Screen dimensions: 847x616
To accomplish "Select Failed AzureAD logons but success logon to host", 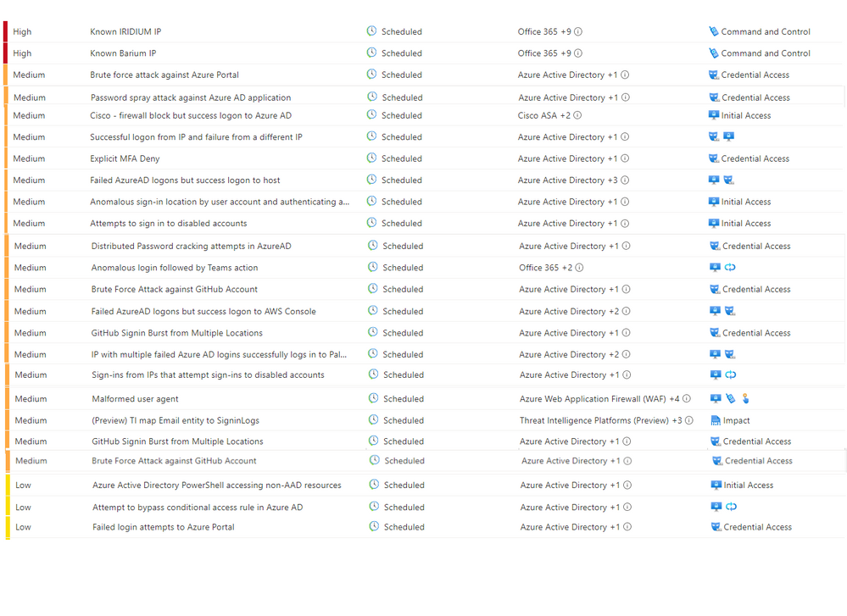I will [x=185, y=180].
